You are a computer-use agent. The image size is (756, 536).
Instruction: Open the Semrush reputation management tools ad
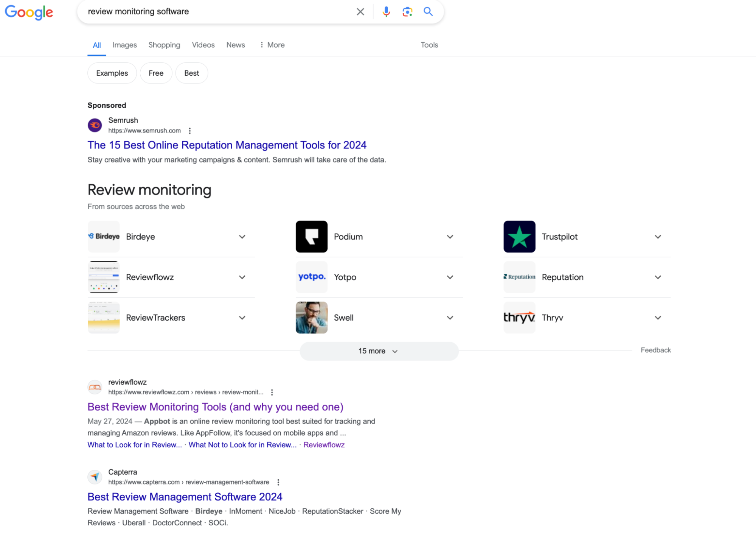point(227,145)
